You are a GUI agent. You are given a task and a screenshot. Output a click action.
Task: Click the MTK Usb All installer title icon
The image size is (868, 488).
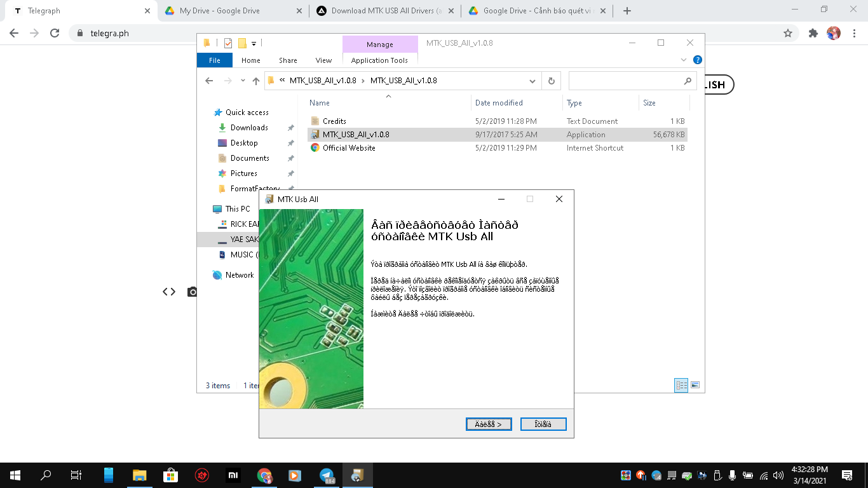(269, 199)
